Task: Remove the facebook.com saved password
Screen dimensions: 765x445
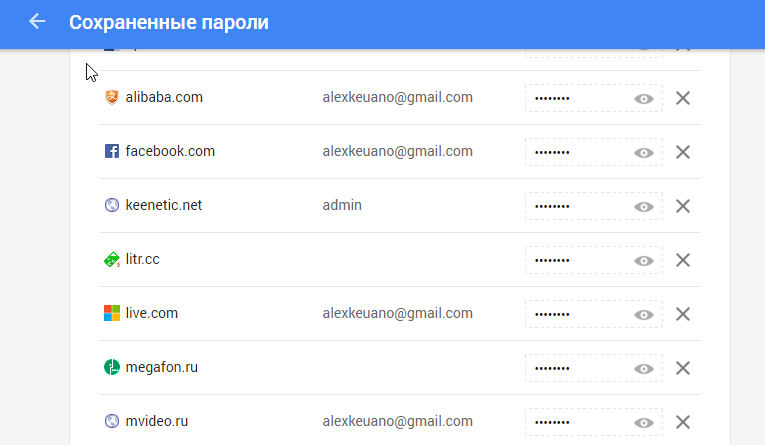Action: coord(683,152)
